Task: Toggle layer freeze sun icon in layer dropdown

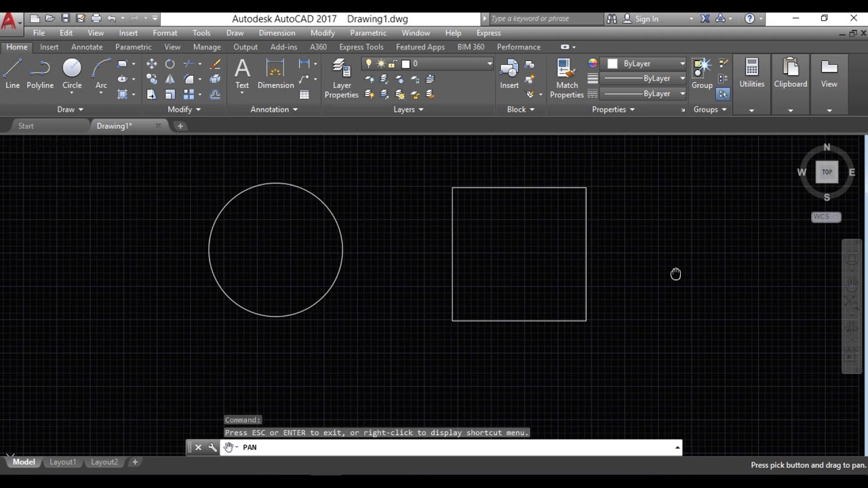Action: [381, 64]
